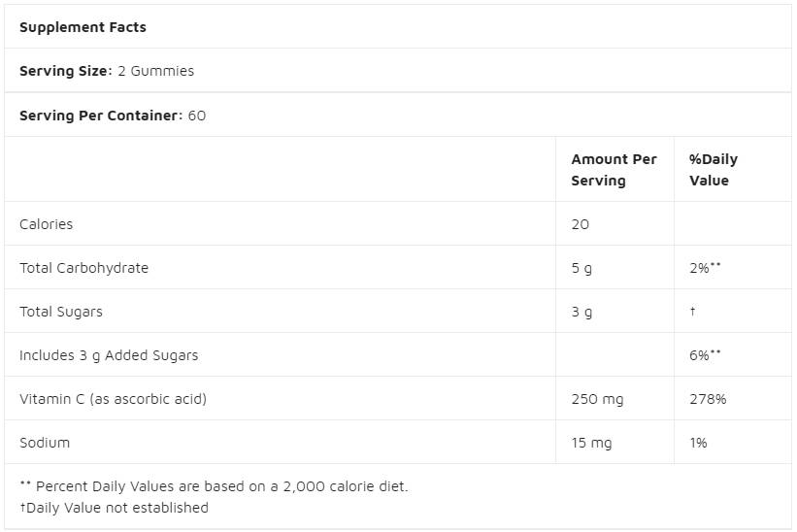Click the %Daily Value column header

(x=713, y=170)
